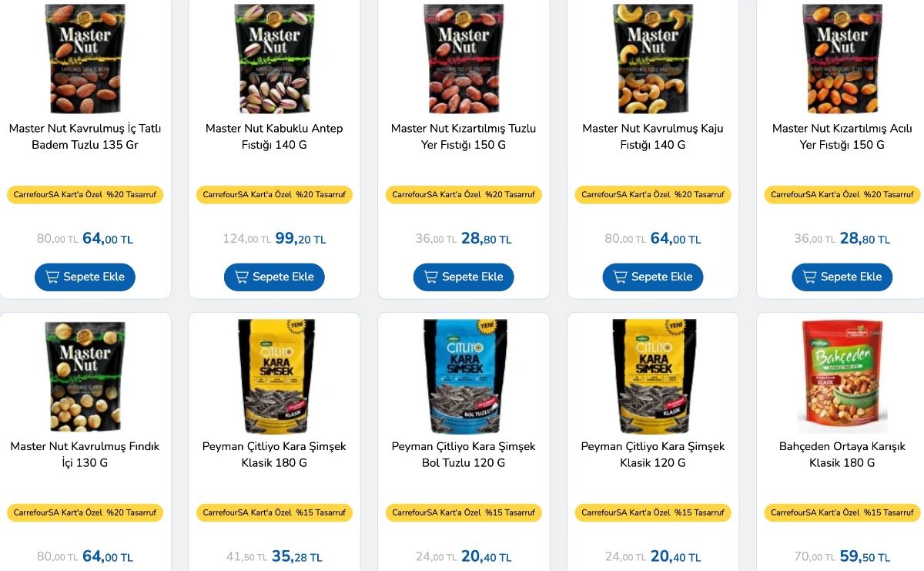View Master Nut Kaju package image
The height and width of the screenshot is (571, 924).
(653, 59)
